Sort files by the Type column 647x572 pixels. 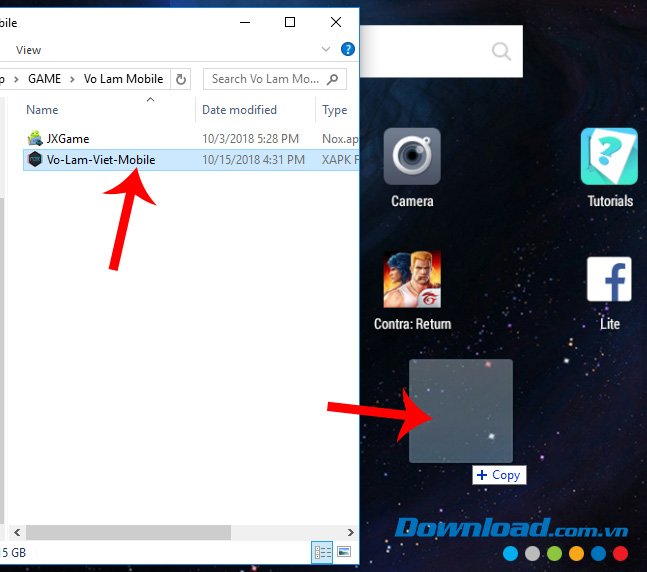[x=335, y=110]
